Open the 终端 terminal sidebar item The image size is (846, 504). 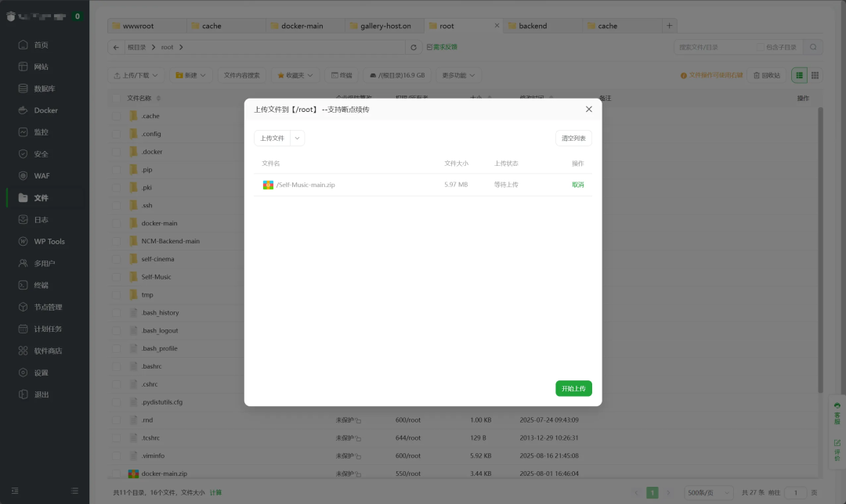[x=41, y=285]
